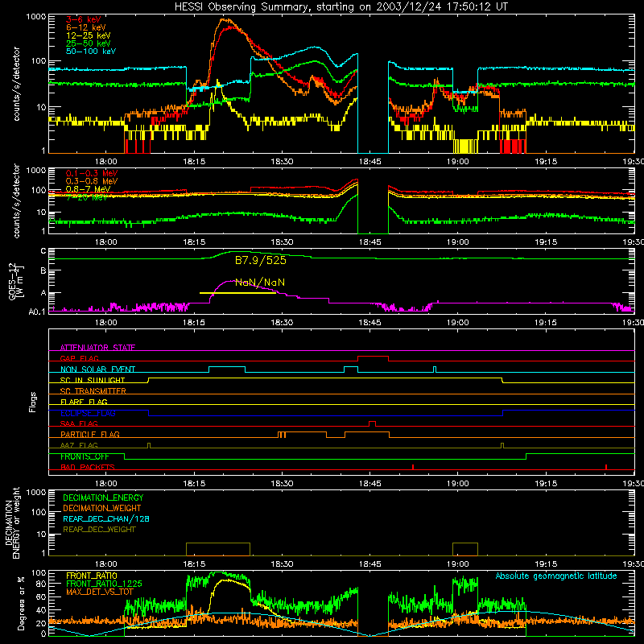Select the SAA_FLAG label
The image size is (644, 644).
pyautogui.click(x=79, y=423)
